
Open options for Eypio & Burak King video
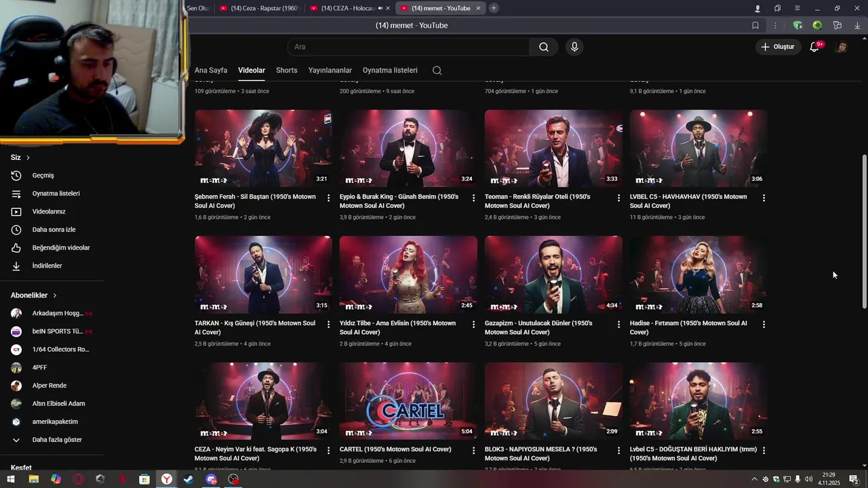click(473, 198)
